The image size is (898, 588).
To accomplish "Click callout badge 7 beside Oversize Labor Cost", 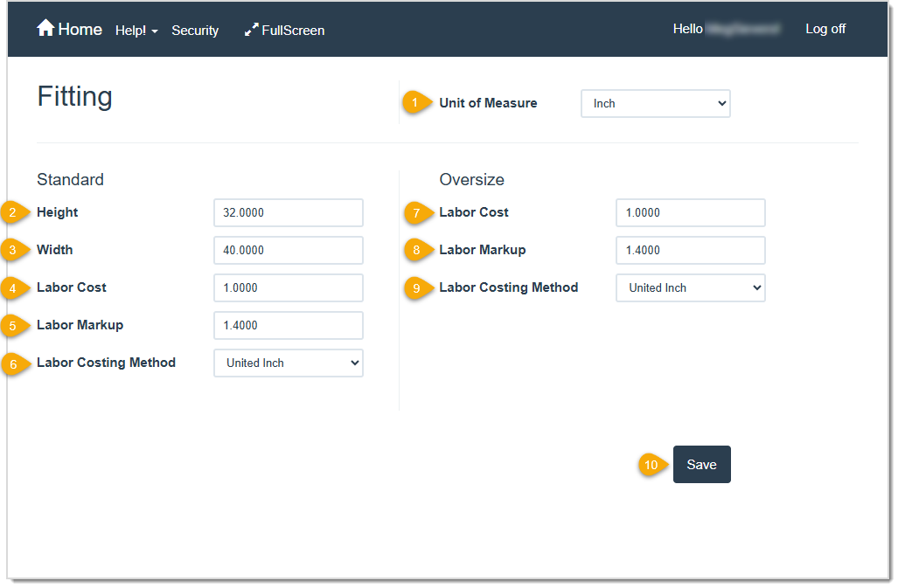I will (x=418, y=212).
